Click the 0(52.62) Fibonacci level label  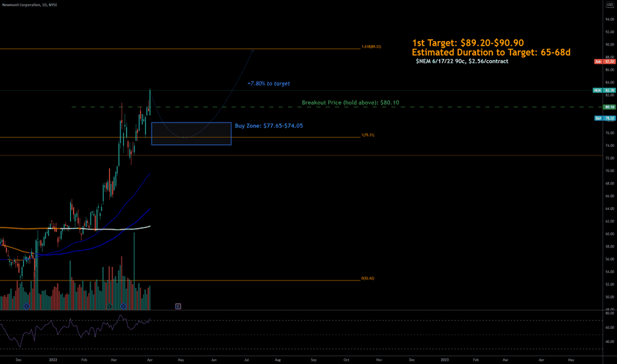point(367,278)
